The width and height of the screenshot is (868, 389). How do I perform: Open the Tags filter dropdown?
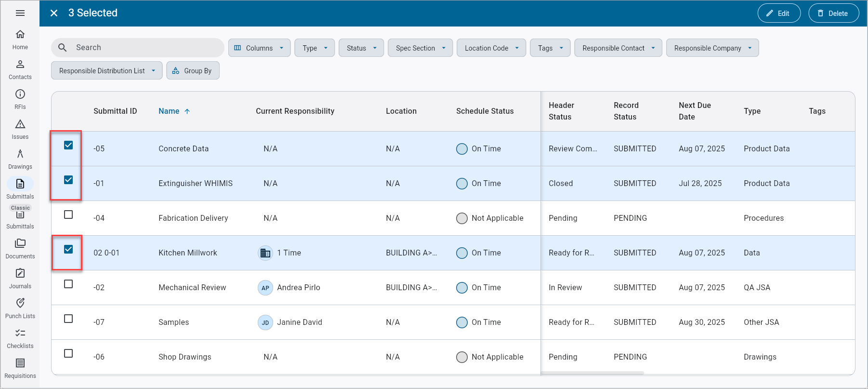click(550, 48)
